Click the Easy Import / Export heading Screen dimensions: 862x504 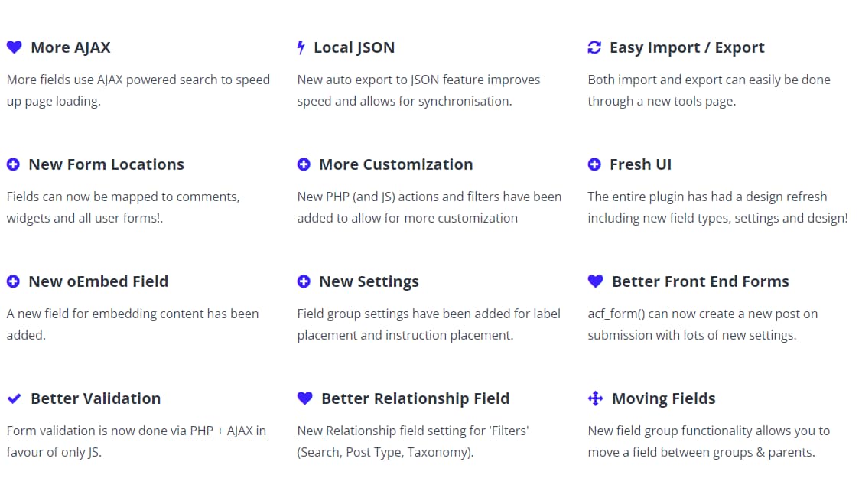click(x=687, y=47)
